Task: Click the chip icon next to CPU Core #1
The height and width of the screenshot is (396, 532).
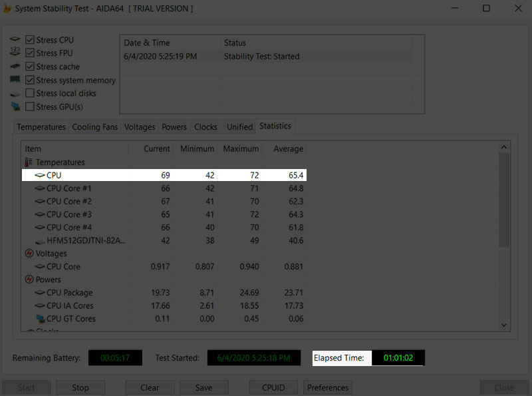Action: (x=40, y=188)
